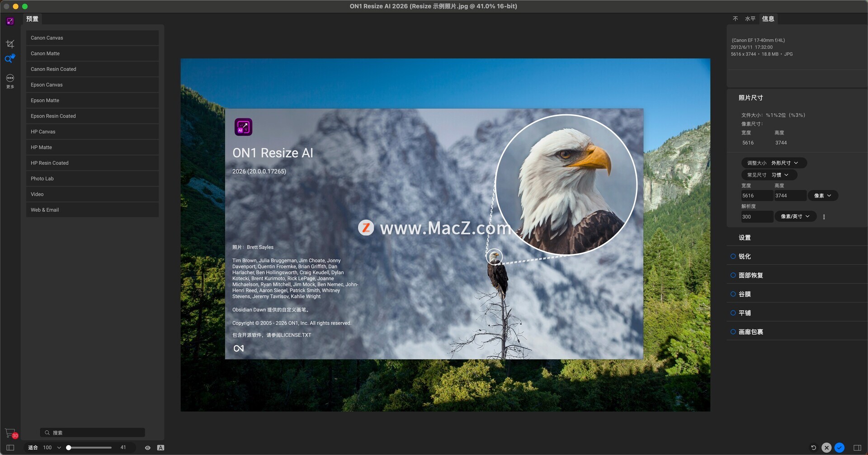Viewport: 868px width, 455px height.
Task: Open the Epson Canvas preset category
Action: [x=92, y=85]
